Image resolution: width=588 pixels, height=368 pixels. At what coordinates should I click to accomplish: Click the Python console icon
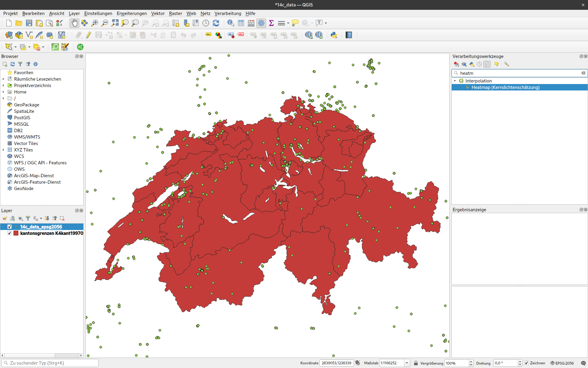(x=334, y=35)
